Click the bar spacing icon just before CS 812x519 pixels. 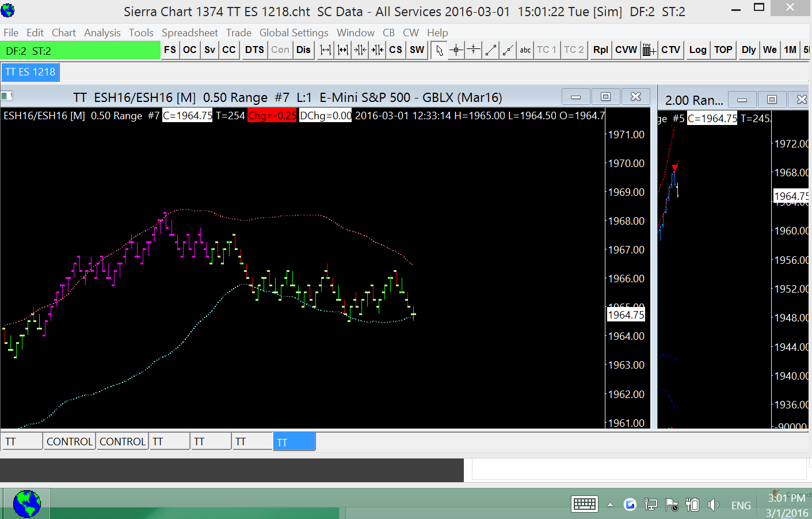tap(378, 50)
